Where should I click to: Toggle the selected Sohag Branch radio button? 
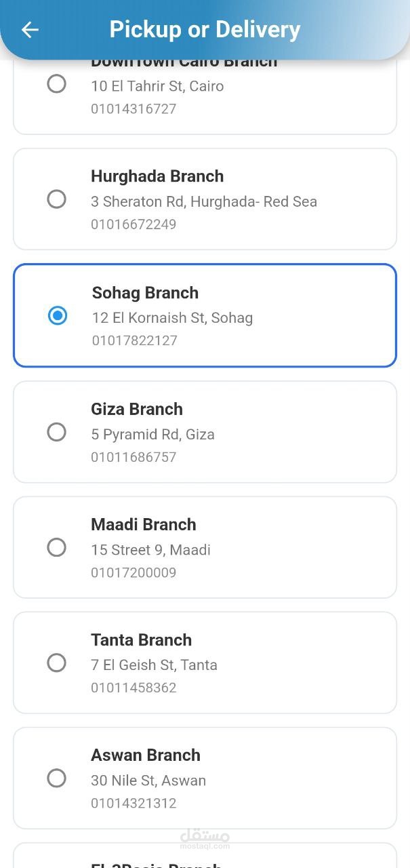point(58,315)
